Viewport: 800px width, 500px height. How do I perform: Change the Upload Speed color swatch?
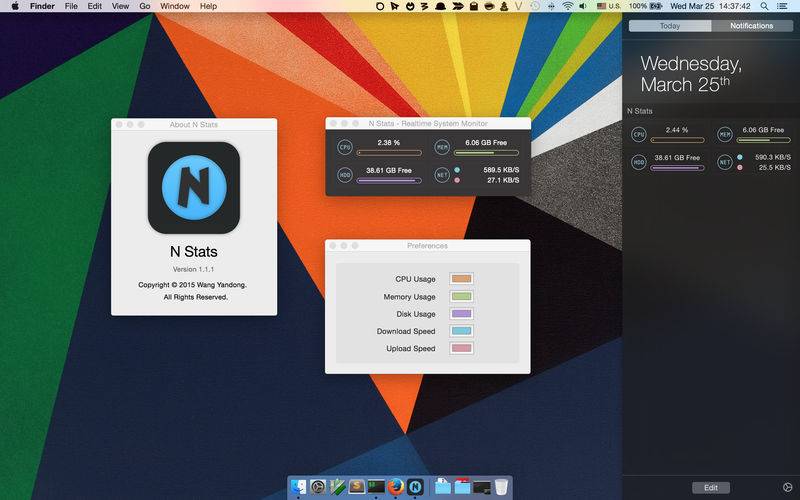[461, 348]
